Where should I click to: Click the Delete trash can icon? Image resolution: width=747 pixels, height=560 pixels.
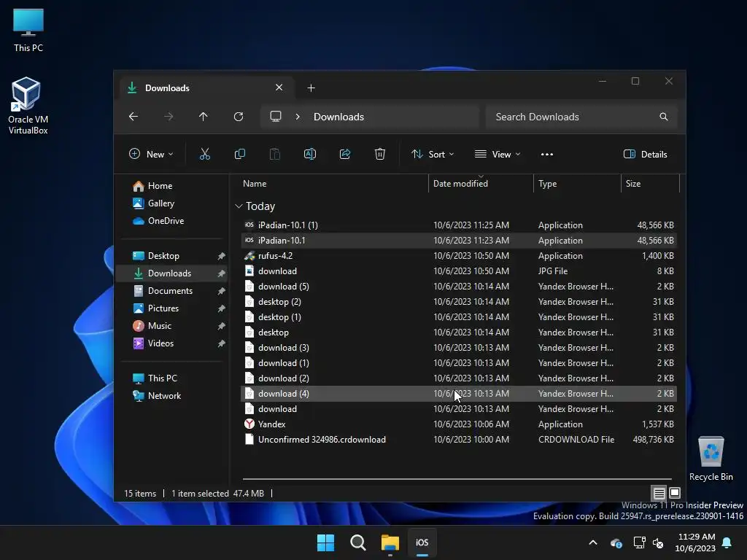pyautogui.click(x=379, y=154)
